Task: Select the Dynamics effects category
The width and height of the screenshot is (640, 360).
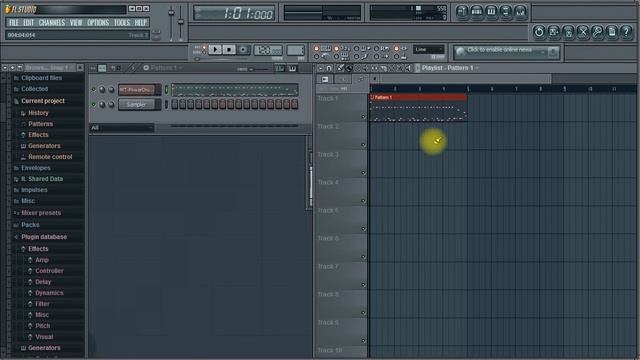Action: (49, 293)
